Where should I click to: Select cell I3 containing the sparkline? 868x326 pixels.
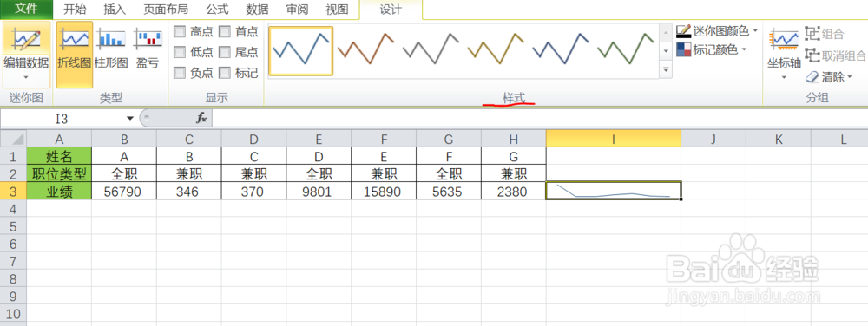[x=614, y=191]
